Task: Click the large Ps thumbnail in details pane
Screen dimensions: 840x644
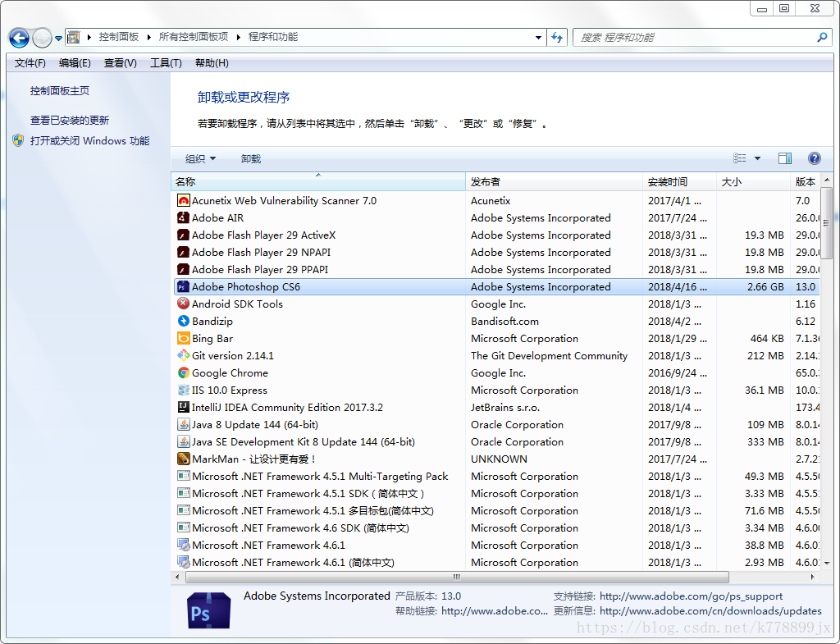Action: click(209, 610)
